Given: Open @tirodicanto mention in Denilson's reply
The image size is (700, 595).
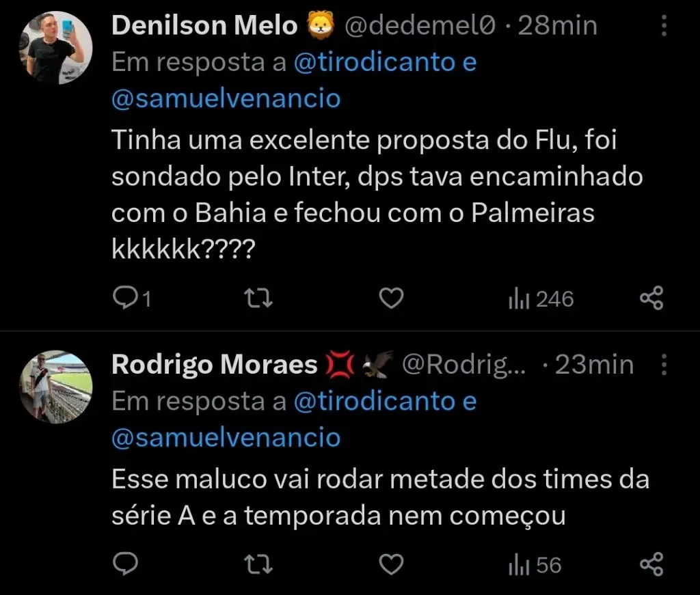Looking at the screenshot, I should tap(374, 63).
